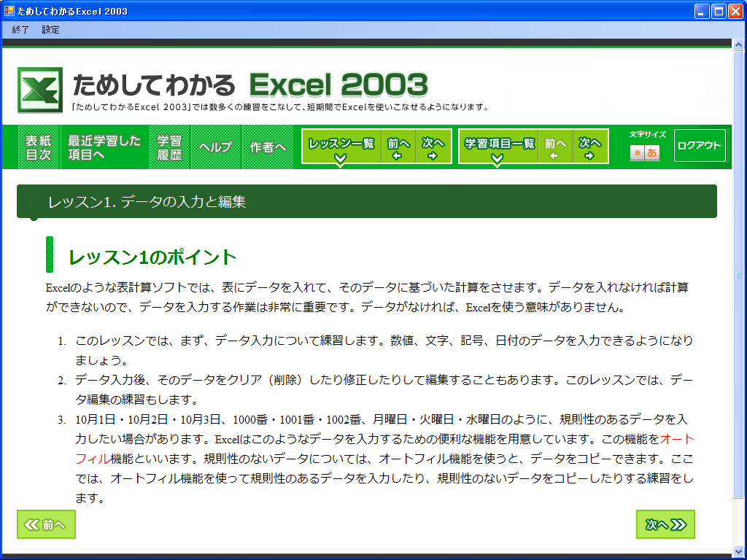The height and width of the screenshot is (560, 747).
Task: Expand the 学習項目一覧 dropdown
Action: [499, 147]
